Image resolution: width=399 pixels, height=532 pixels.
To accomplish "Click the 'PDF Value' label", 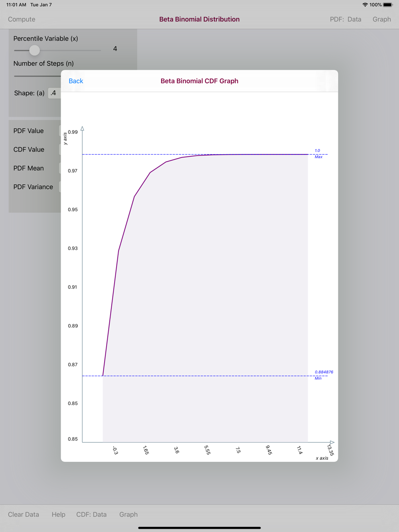I will pyautogui.click(x=29, y=131).
